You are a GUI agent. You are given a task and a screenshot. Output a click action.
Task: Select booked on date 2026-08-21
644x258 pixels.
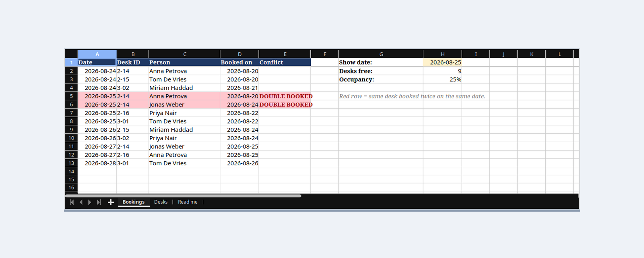[239, 88]
